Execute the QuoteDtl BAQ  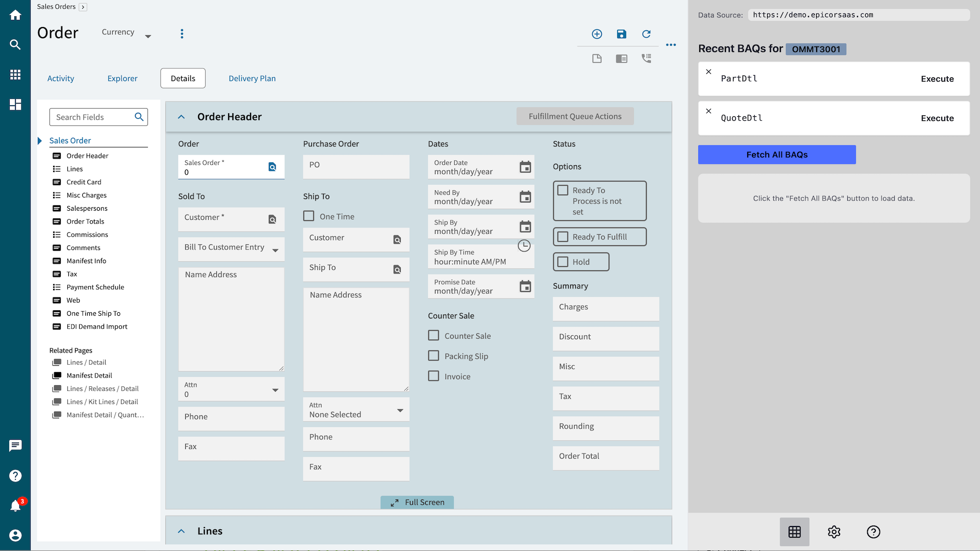click(937, 118)
